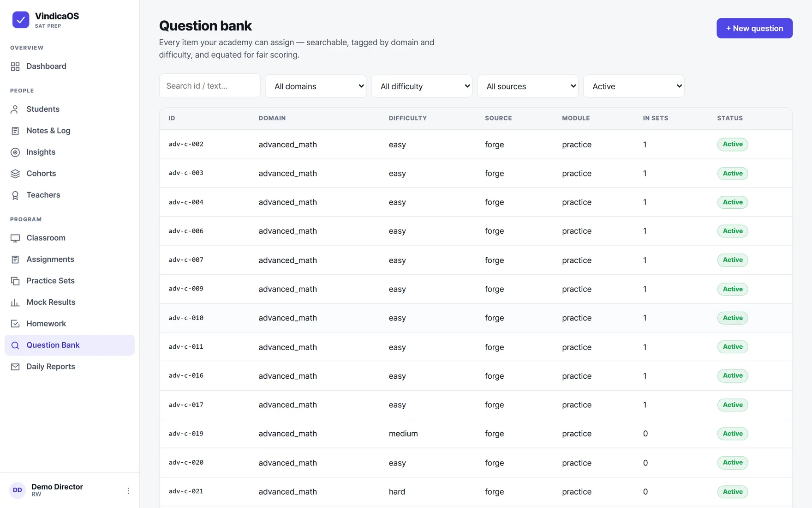The image size is (812, 508).
Task: Click the Cohorts layers icon
Action: (x=15, y=174)
